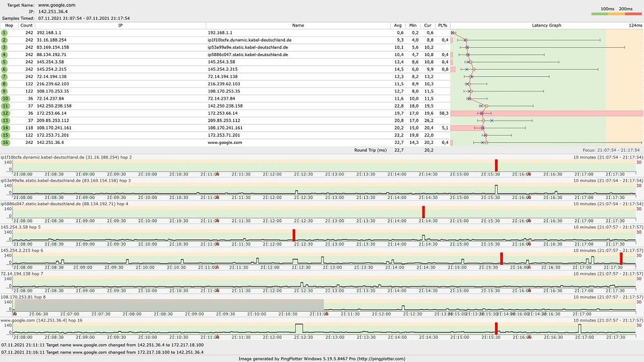Sort by the Count column header
The image size is (644, 362).
point(26,25)
